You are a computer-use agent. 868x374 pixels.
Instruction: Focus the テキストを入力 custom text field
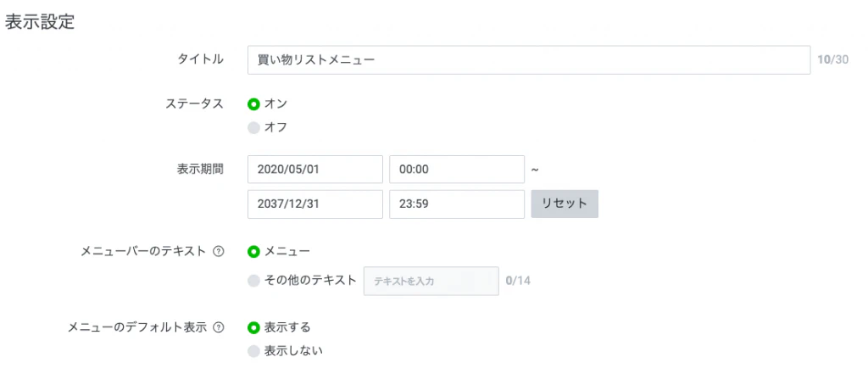click(431, 281)
